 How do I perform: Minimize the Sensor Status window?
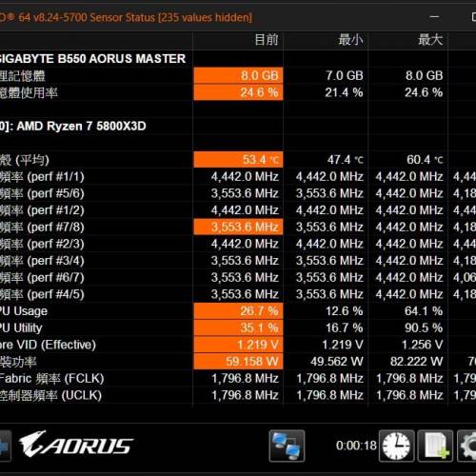click(x=434, y=17)
